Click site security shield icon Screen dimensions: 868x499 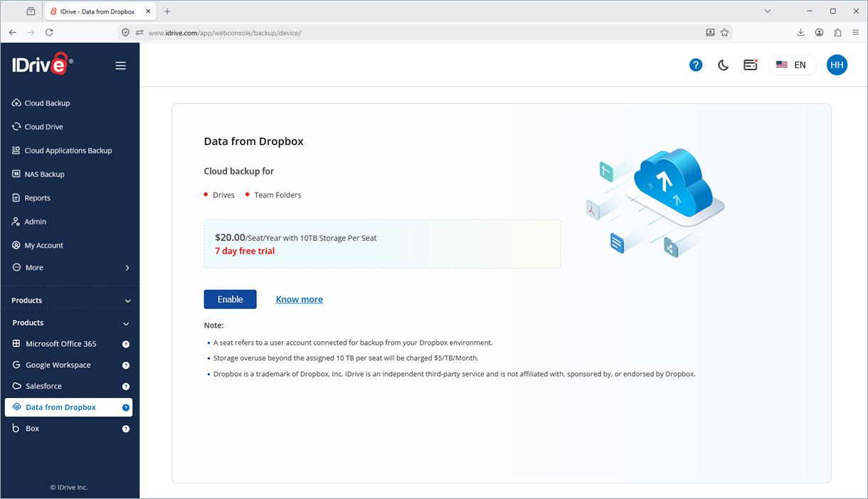pyautogui.click(x=125, y=33)
